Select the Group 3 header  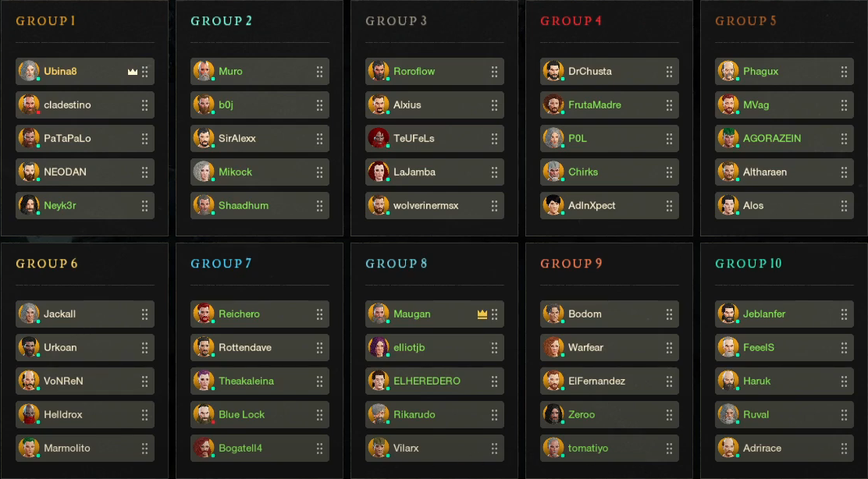[397, 21]
